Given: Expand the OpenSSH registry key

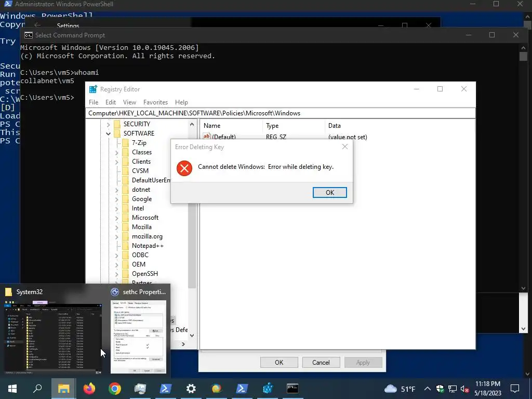Looking at the screenshot, I should 117,274.
